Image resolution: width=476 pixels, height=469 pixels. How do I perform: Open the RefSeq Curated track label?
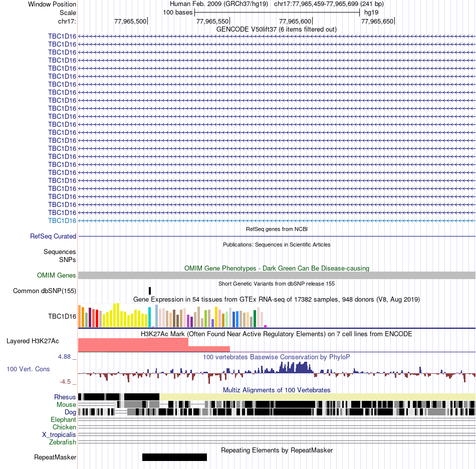[53, 236]
